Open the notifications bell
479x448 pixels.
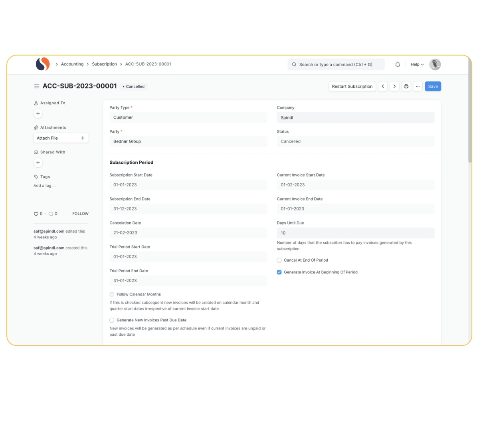tap(398, 64)
